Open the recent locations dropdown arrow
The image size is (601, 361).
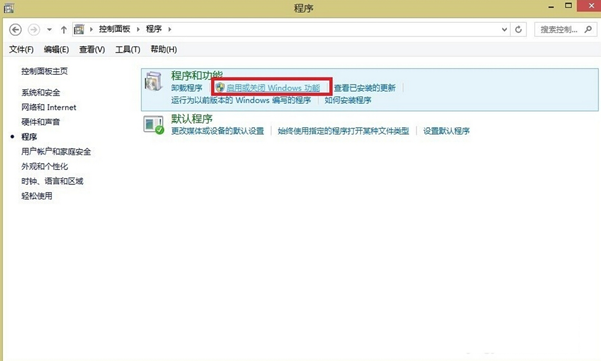[49, 30]
